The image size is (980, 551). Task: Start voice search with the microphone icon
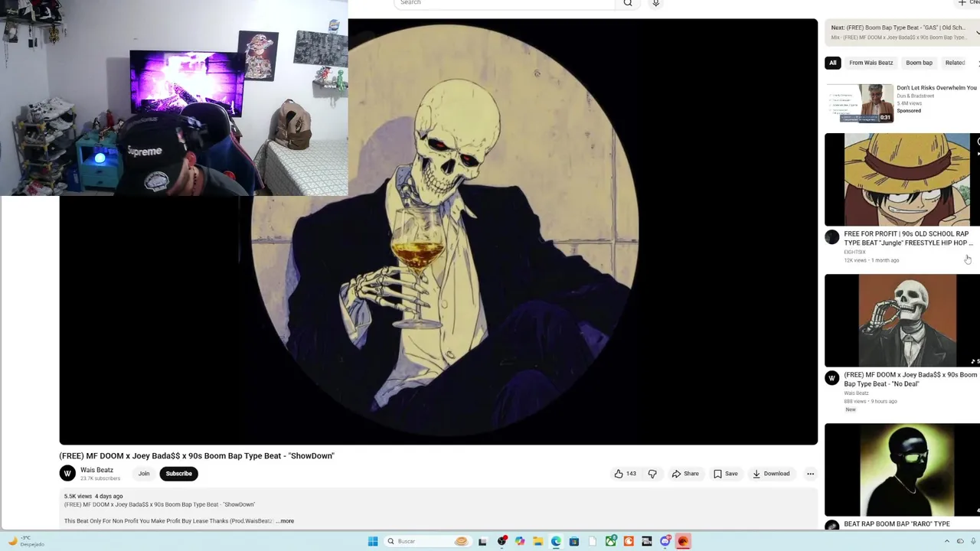point(655,3)
